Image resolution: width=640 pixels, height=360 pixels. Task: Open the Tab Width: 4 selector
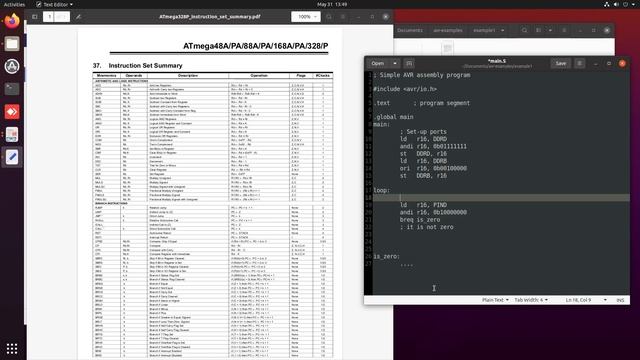point(531,300)
